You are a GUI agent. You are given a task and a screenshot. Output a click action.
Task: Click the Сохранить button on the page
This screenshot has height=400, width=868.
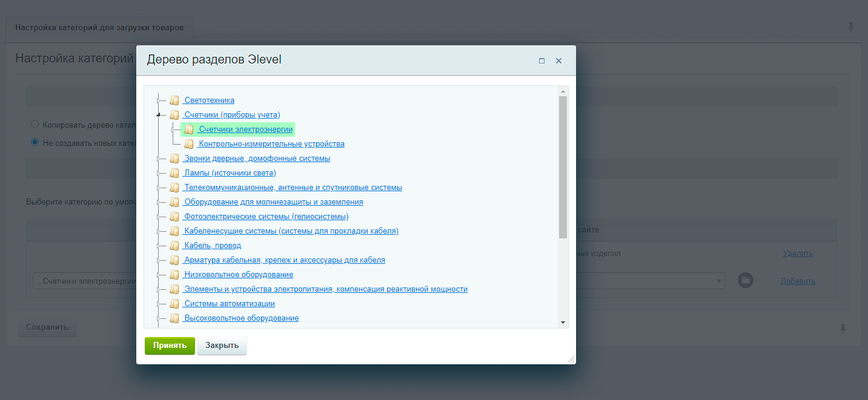(x=47, y=327)
